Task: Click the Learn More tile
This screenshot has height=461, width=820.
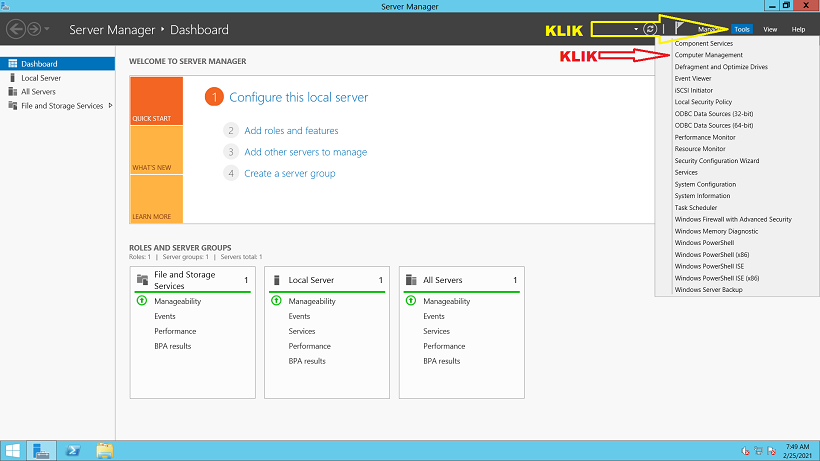Action: pos(156,199)
